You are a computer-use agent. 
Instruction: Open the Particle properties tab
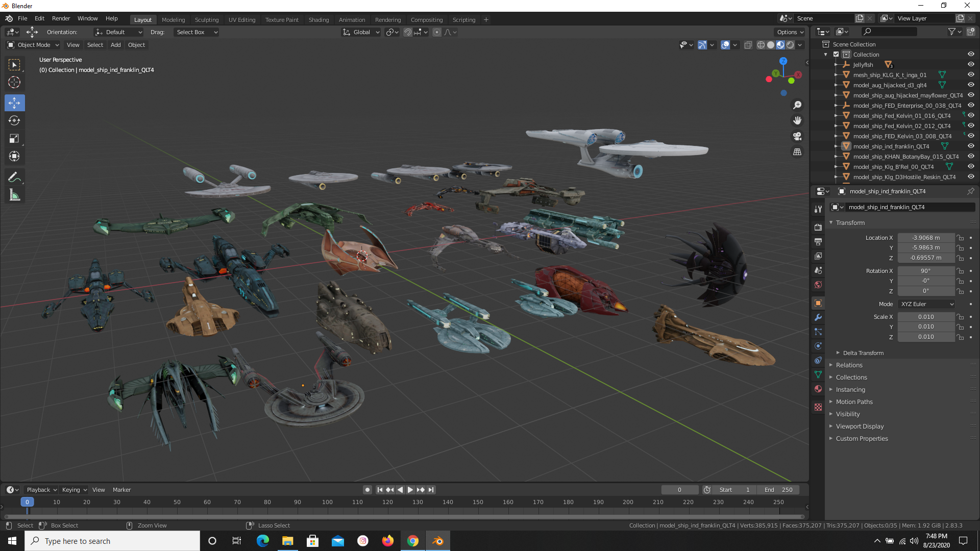pyautogui.click(x=818, y=332)
